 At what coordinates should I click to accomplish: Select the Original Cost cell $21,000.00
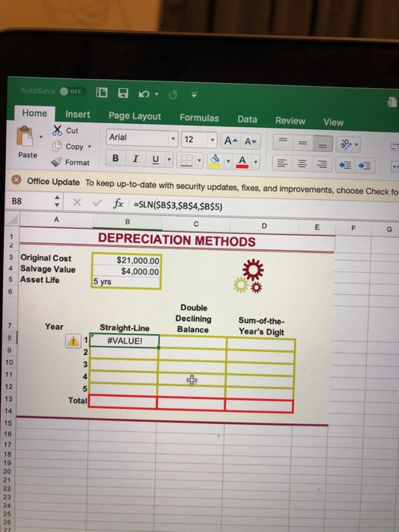(126, 260)
